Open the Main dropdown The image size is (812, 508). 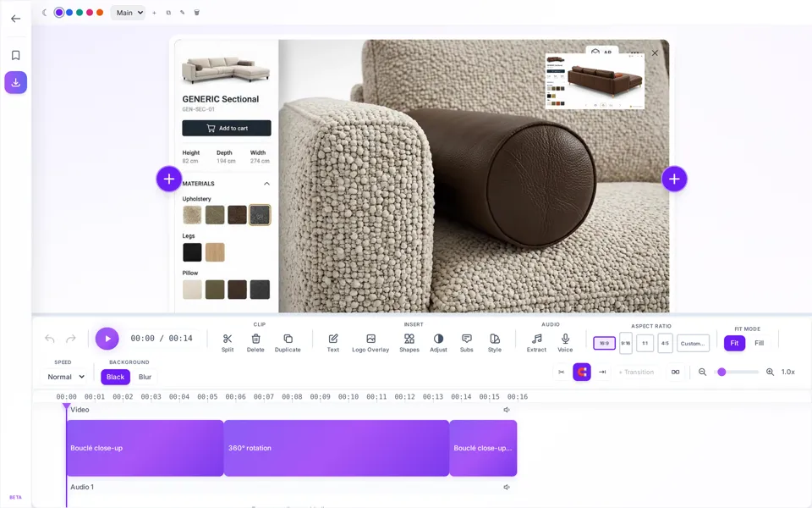[x=128, y=13]
